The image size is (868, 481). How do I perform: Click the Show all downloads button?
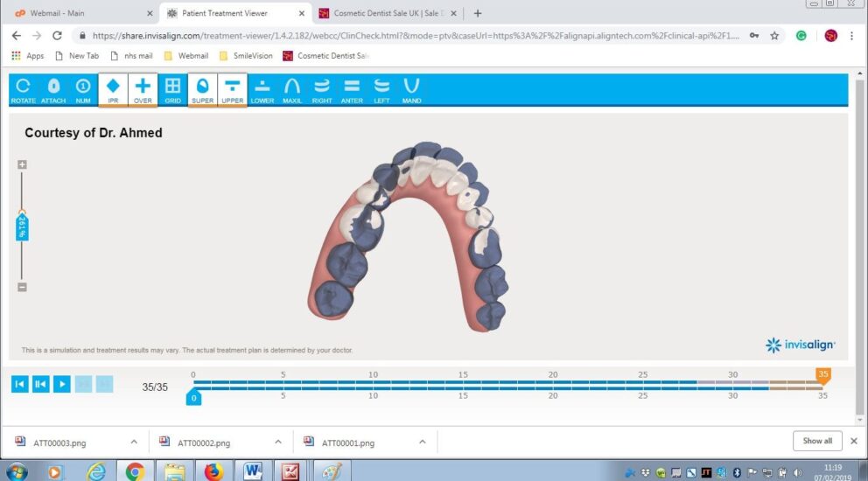[x=817, y=441]
